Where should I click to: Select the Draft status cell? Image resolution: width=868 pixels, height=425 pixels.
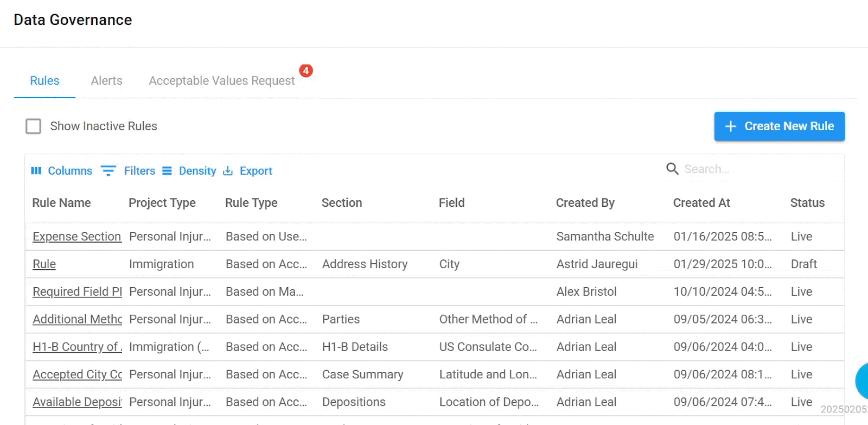click(x=803, y=264)
